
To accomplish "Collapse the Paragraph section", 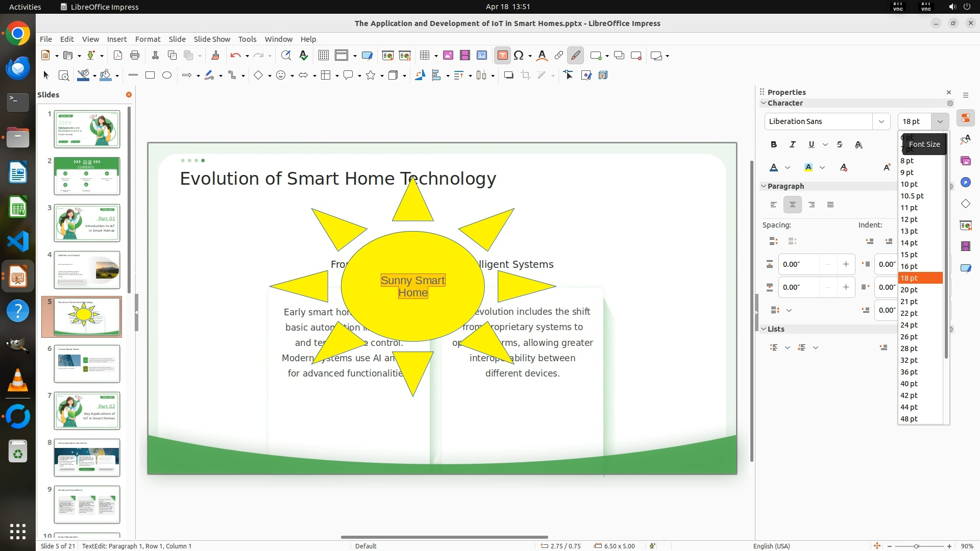I will pos(764,186).
